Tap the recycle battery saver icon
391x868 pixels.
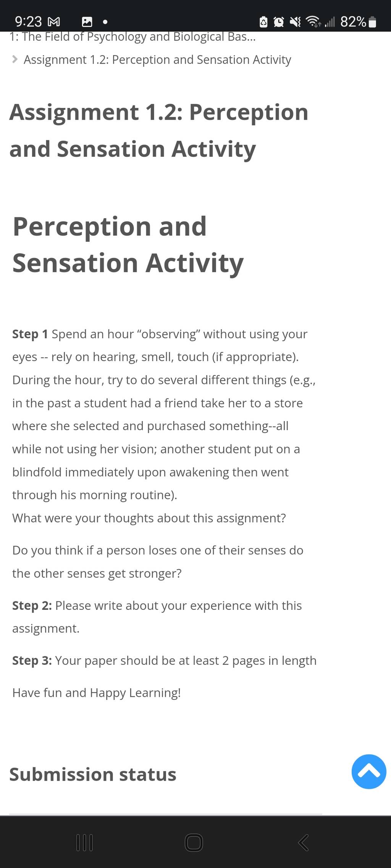(263, 22)
